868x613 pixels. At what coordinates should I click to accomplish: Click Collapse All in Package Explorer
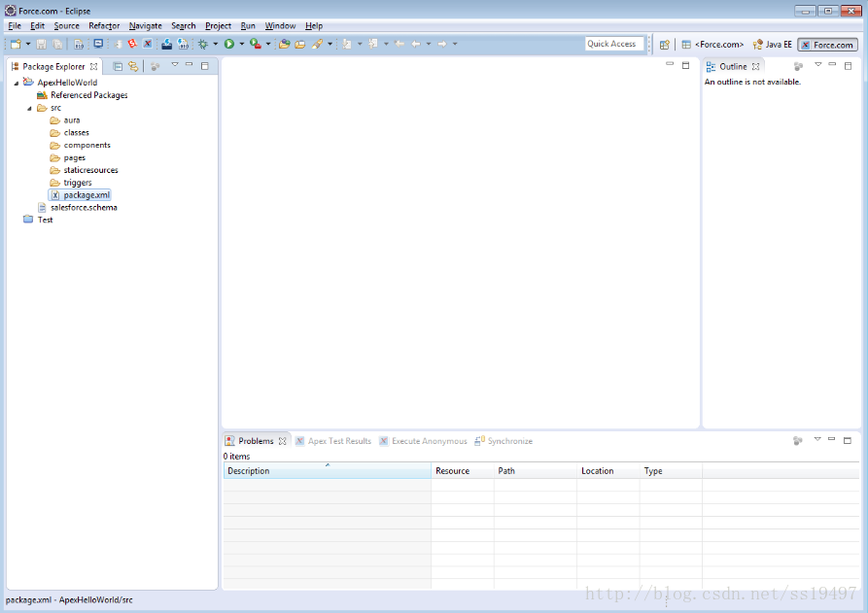[x=118, y=66]
